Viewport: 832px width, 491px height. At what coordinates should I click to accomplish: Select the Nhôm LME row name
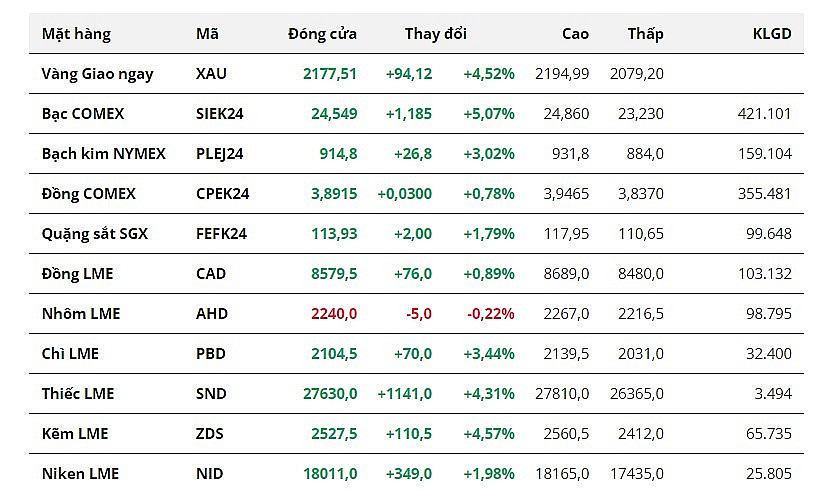pyautogui.click(x=81, y=313)
